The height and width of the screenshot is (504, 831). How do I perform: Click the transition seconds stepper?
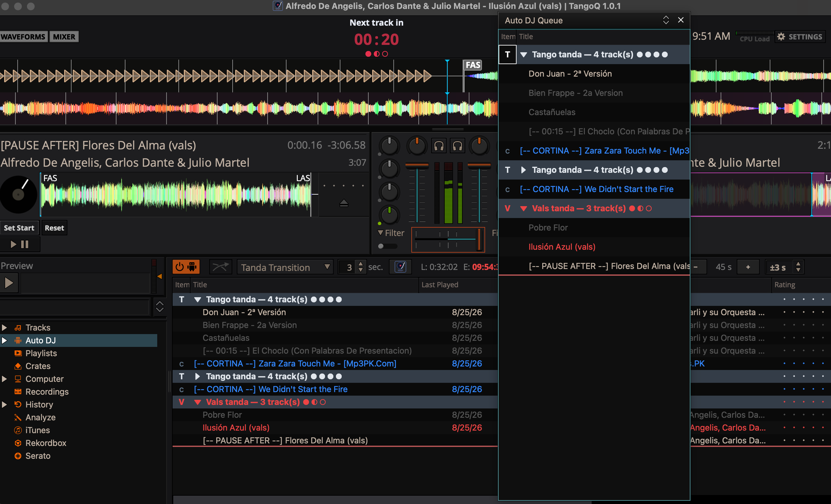point(361,267)
